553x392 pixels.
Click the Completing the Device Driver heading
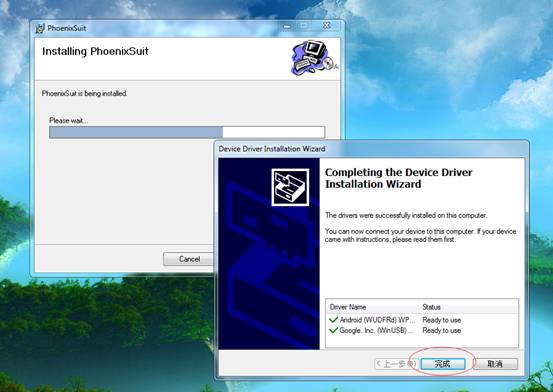tap(399, 178)
